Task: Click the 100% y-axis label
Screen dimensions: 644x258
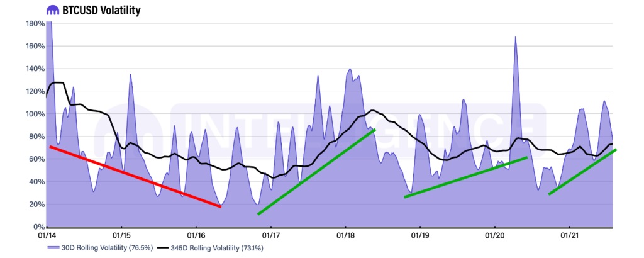Action: pos(35,114)
